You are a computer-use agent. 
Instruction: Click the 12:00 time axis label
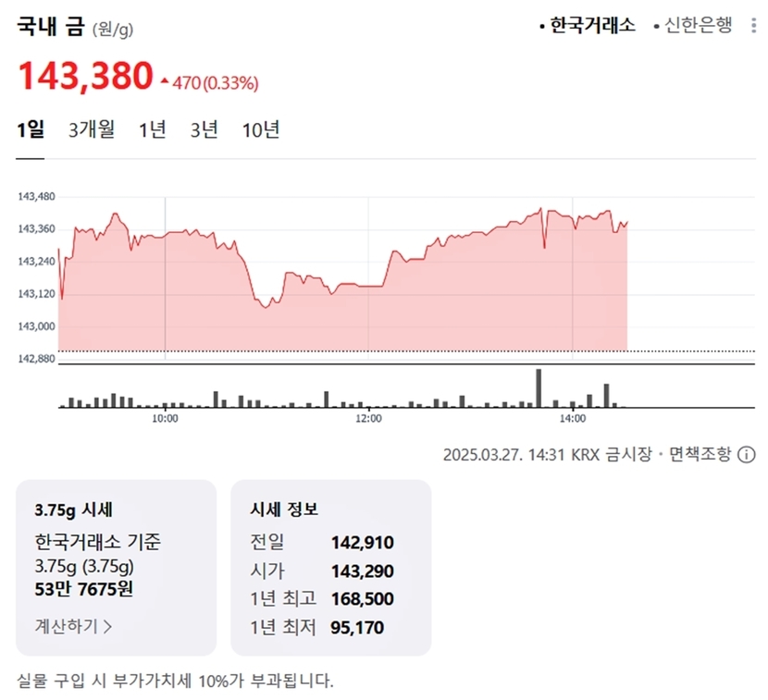[x=368, y=419]
